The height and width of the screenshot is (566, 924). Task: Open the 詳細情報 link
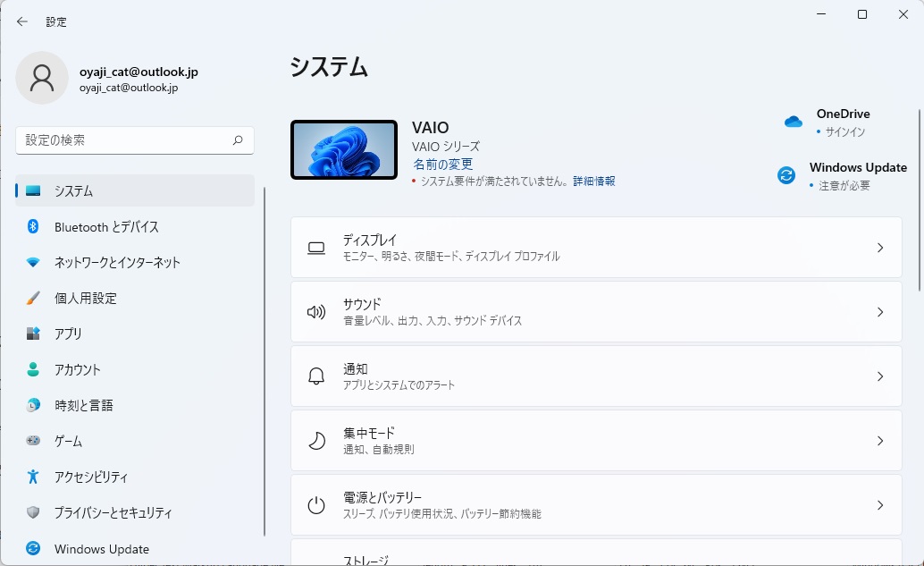pyautogui.click(x=594, y=181)
